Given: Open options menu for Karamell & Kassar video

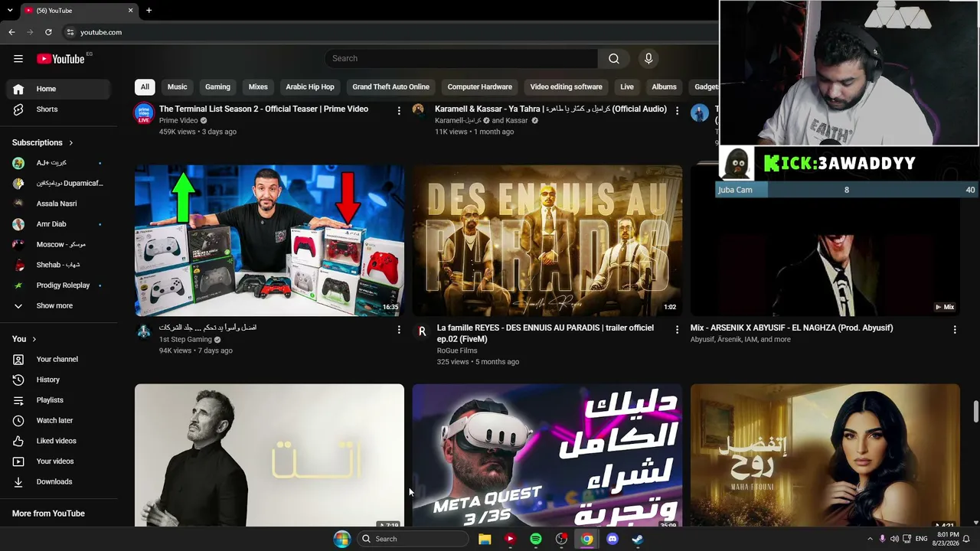Looking at the screenshot, I should (677, 111).
